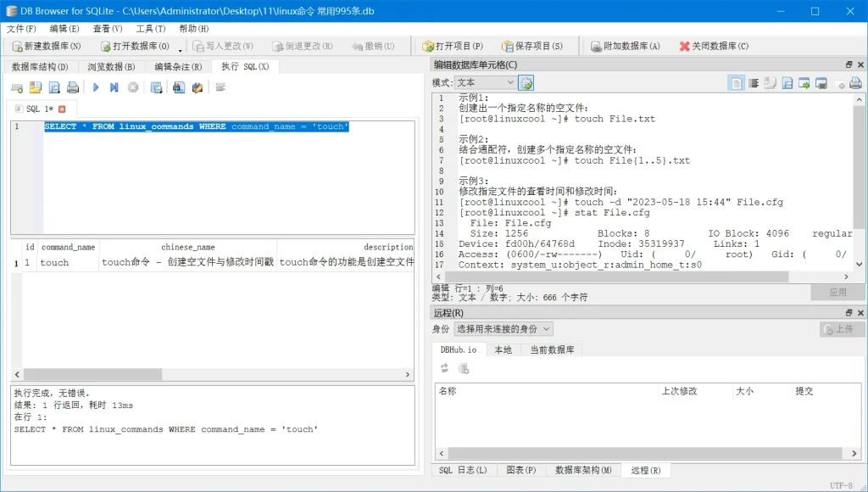
Task: Switch to 浏览数据(B) tab
Action: pos(111,67)
